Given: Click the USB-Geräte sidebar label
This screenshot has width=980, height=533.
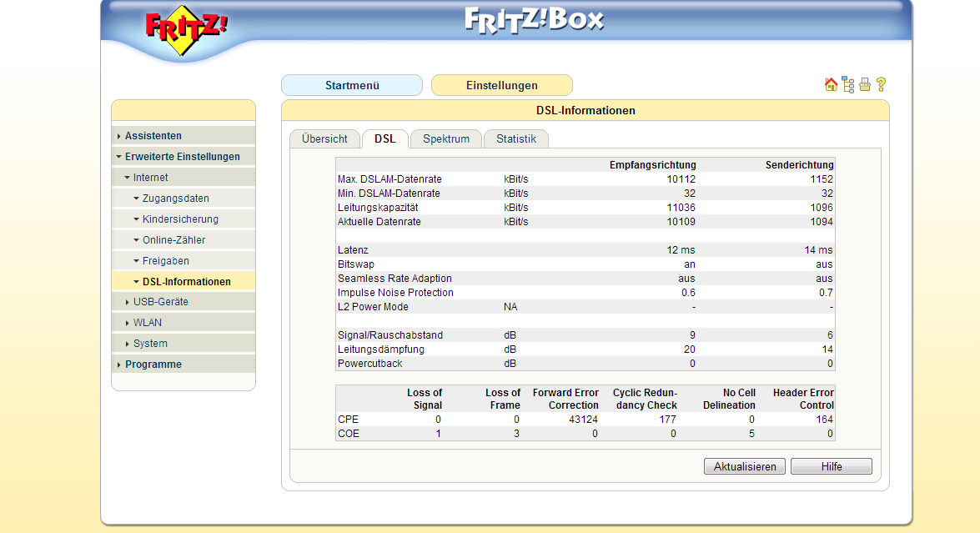Looking at the screenshot, I should coord(161,302).
